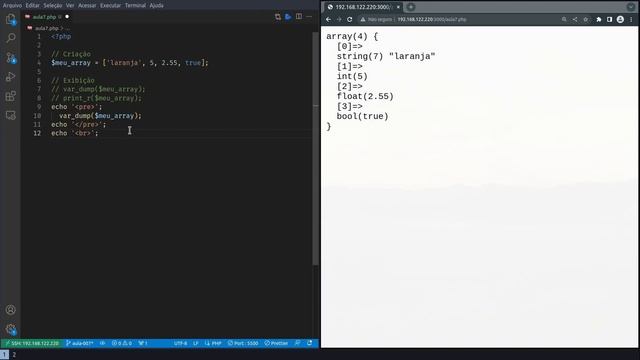Click the SSH remote connection status item
The width and height of the screenshot is (640, 360).
(32, 343)
